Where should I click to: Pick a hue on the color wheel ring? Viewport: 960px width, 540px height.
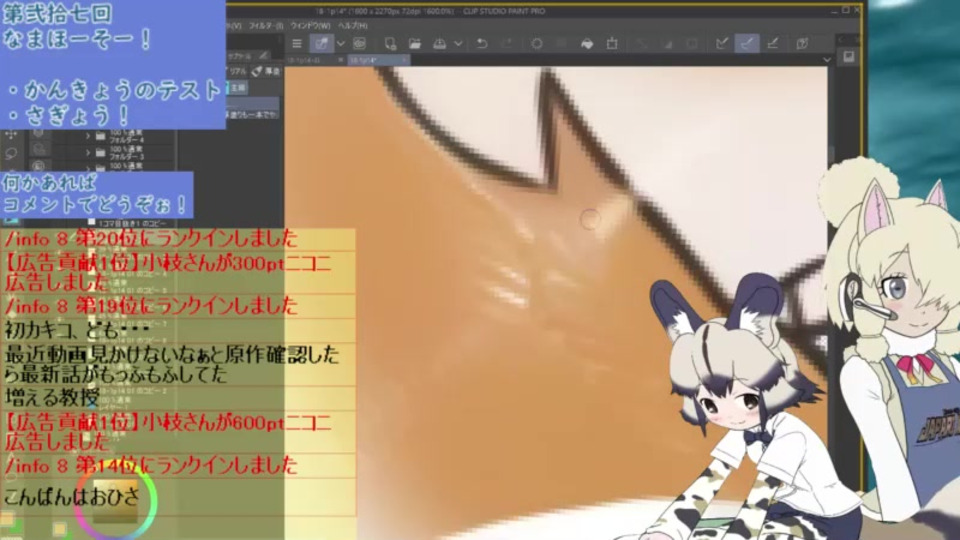(x=154, y=501)
